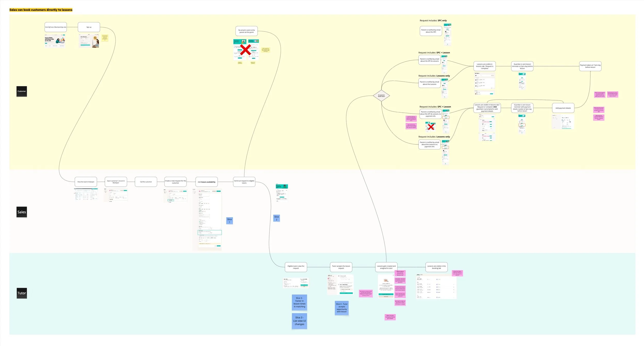Image resolution: width=644 pixels, height=346 pixels.
Task: Select 'Slice 3 - List view UI changes' note
Action: click(299, 321)
